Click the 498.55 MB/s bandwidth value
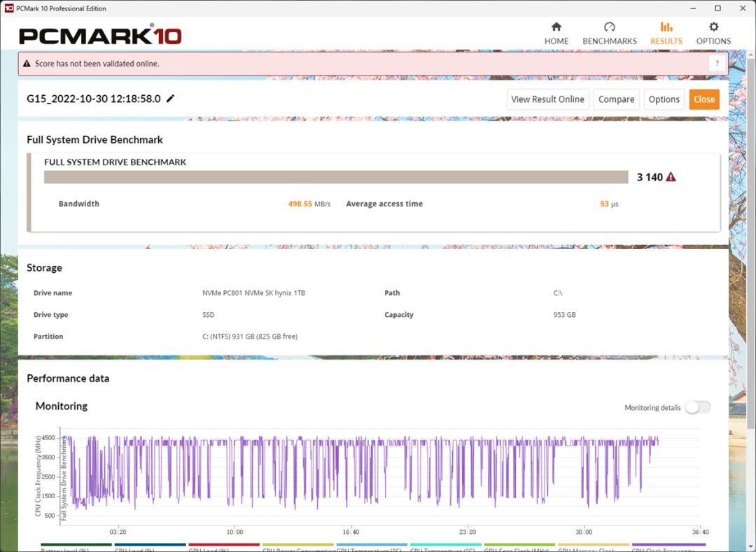Image resolution: width=756 pixels, height=552 pixels. tap(309, 204)
